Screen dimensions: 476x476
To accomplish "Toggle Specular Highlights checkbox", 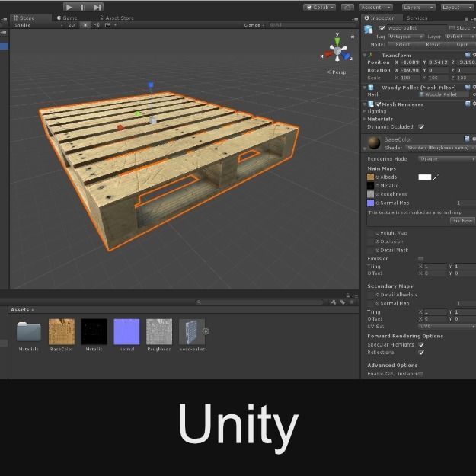I will click(x=421, y=344).
